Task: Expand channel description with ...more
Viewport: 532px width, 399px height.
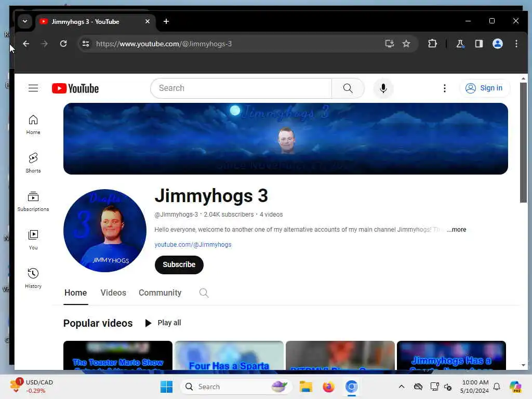Action: pyautogui.click(x=456, y=230)
